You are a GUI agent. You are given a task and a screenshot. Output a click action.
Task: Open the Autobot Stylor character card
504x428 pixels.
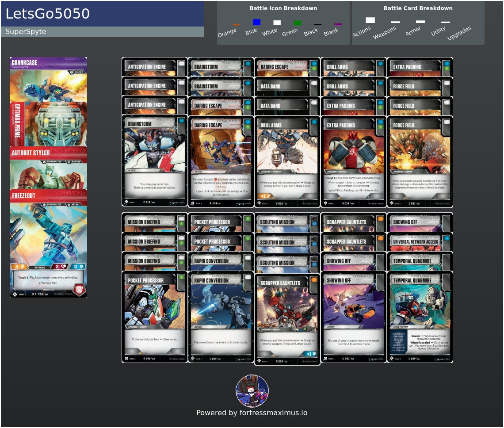48,168
